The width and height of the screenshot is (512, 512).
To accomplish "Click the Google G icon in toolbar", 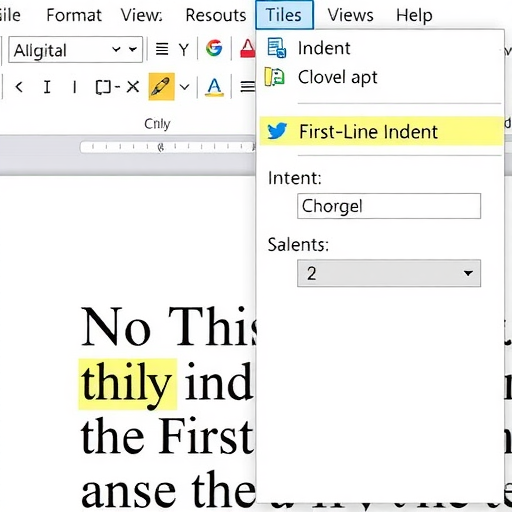I will pyautogui.click(x=214, y=48).
